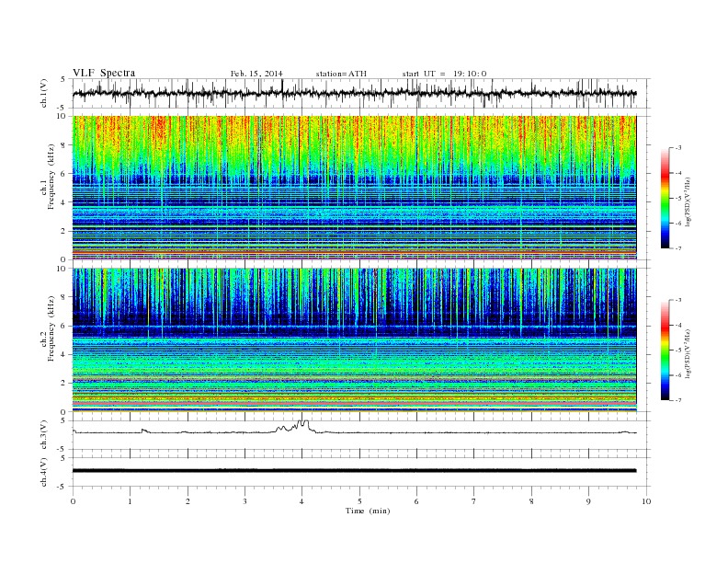Click the "-7" tick on ch.1 color bar

(678, 248)
